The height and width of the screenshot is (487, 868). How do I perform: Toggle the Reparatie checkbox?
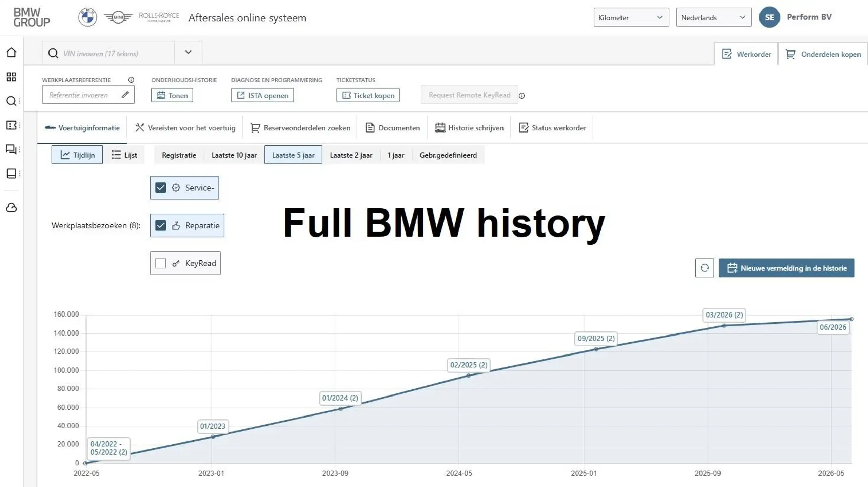[160, 225]
